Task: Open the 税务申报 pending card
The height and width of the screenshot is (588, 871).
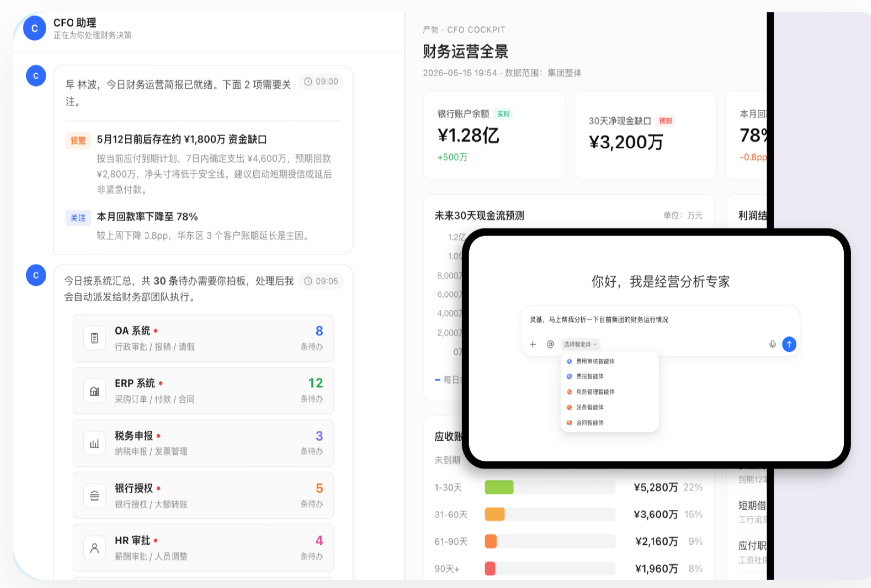Action: [203, 443]
